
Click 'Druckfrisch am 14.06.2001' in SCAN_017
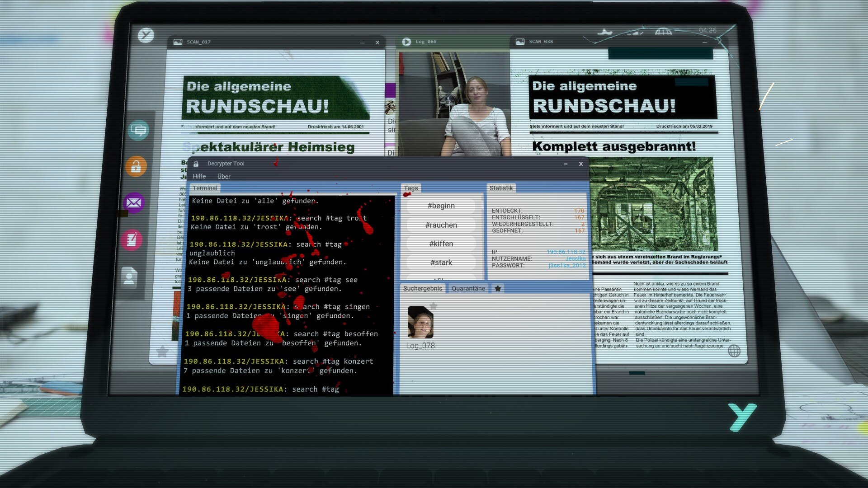coord(335,127)
